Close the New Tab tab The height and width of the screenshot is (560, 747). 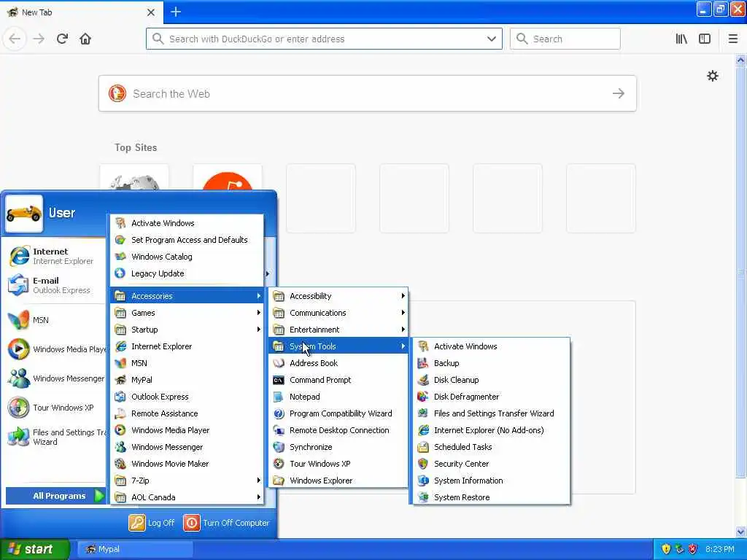pos(151,12)
